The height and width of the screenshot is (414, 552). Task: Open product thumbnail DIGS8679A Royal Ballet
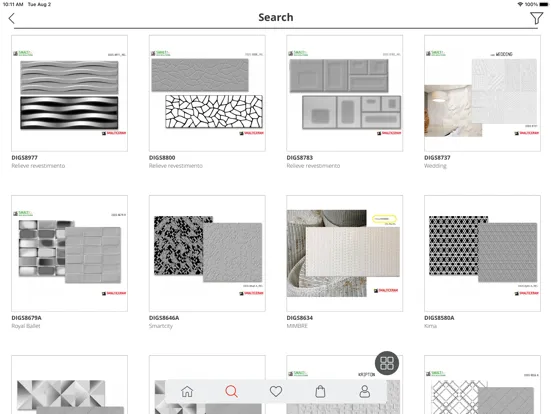(x=69, y=253)
